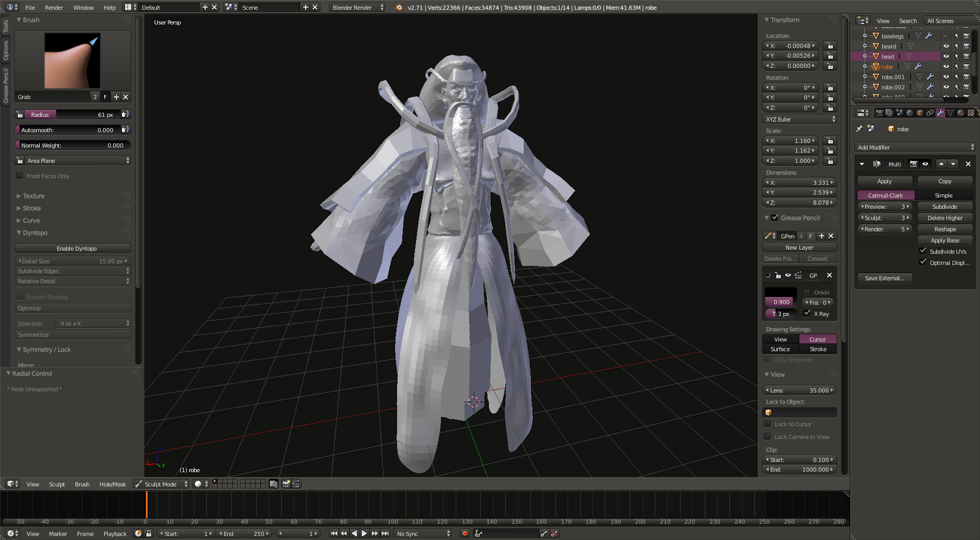980x540 pixels.
Task: Unlink the Grab brush with X
Action: [x=126, y=97]
